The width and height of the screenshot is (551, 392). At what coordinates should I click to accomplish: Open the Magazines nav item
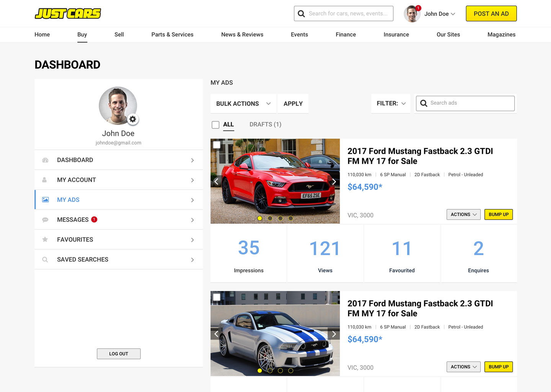click(x=502, y=34)
